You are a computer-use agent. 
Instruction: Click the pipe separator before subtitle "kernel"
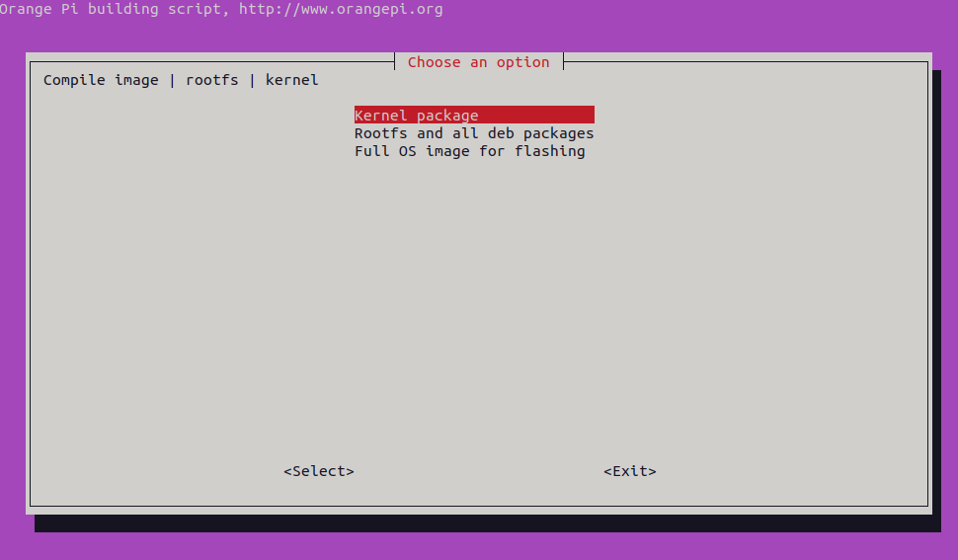pyautogui.click(x=252, y=80)
